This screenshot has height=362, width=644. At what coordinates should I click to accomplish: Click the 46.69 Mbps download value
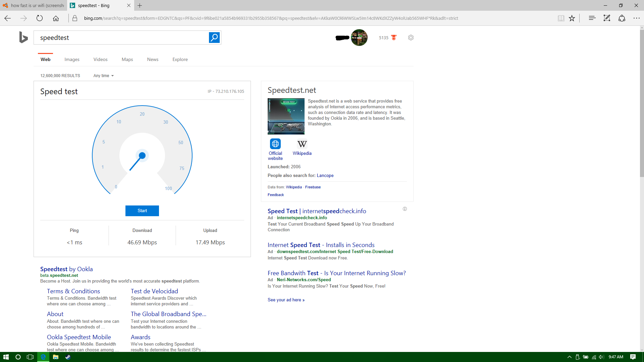(142, 242)
